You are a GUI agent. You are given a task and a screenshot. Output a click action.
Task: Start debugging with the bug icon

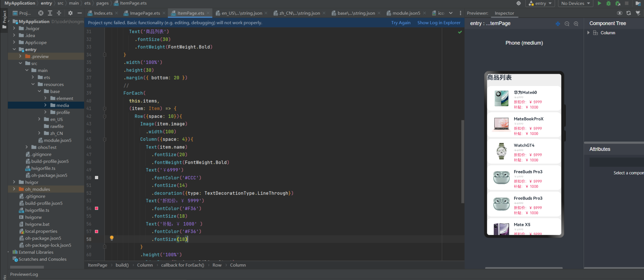point(608,3)
